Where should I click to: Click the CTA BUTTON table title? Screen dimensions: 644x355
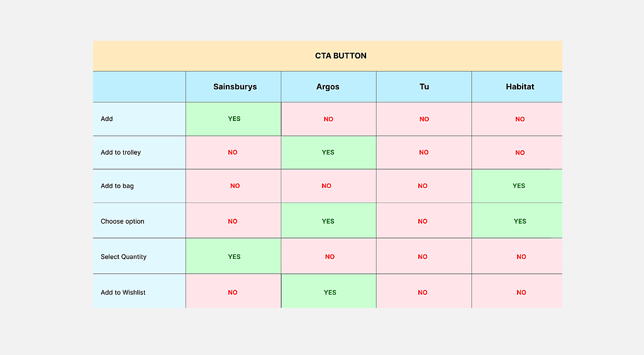(340, 56)
